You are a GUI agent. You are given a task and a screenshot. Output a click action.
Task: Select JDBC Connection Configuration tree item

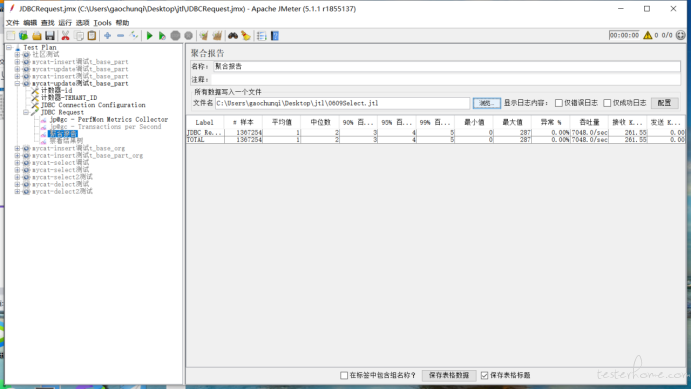(93, 105)
